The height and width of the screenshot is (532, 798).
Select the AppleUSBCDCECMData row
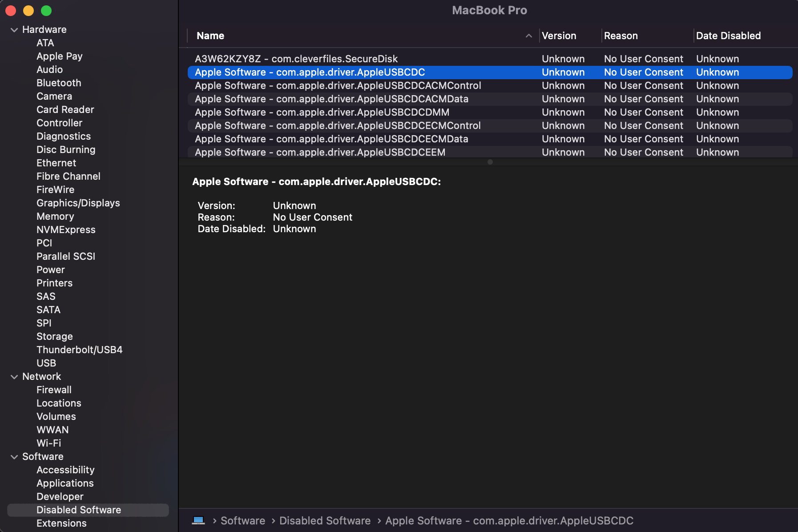490,139
